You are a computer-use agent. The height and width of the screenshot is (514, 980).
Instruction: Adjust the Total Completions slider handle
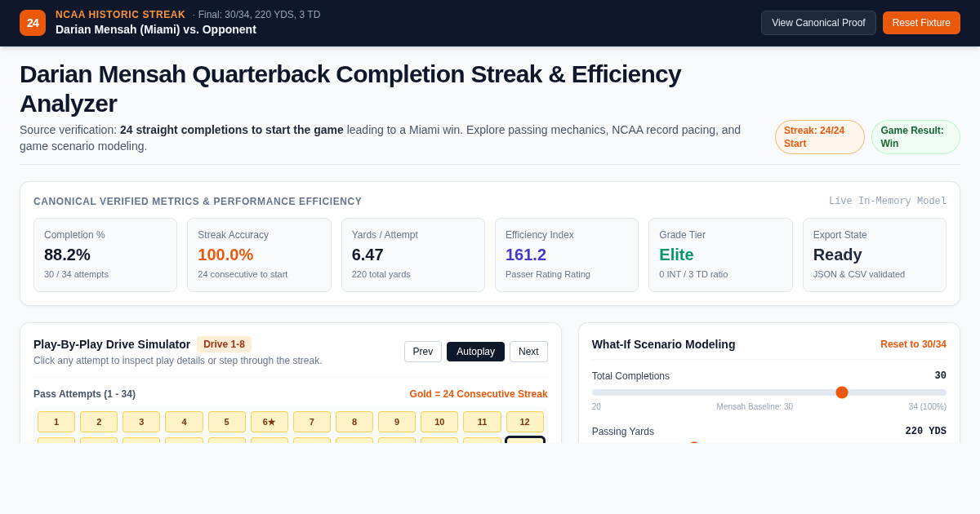coord(842,392)
